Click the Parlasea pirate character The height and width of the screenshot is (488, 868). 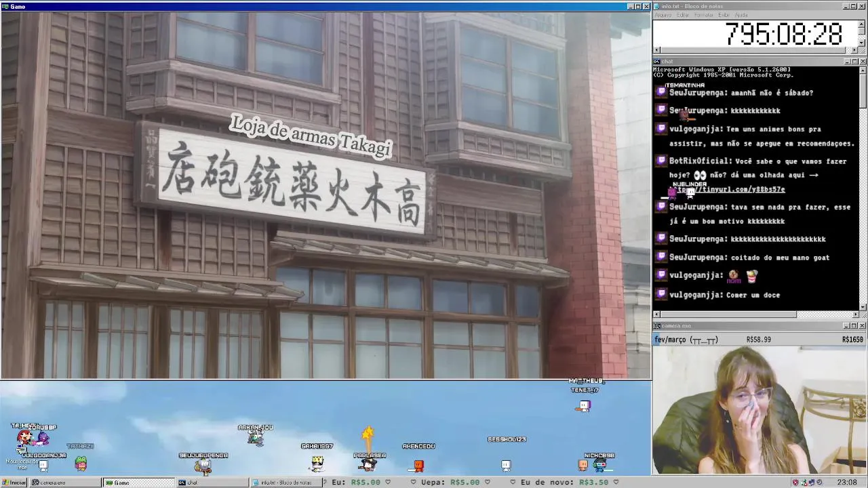tap(368, 464)
